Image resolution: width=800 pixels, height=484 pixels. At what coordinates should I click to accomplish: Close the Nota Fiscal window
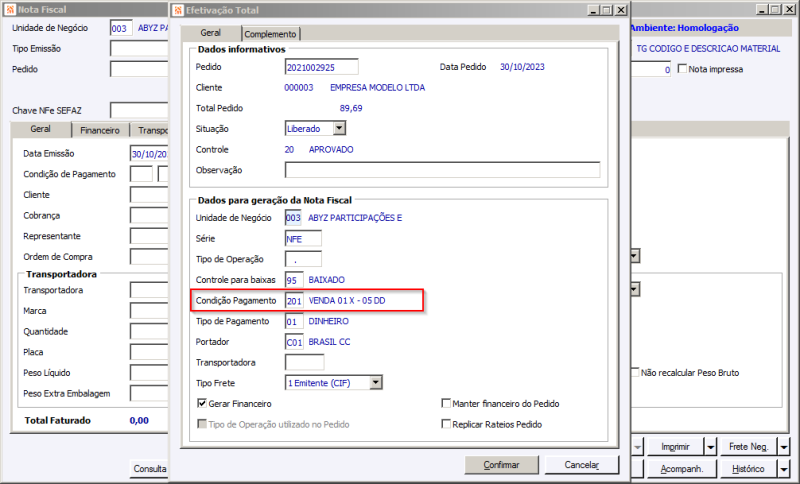click(788, 10)
